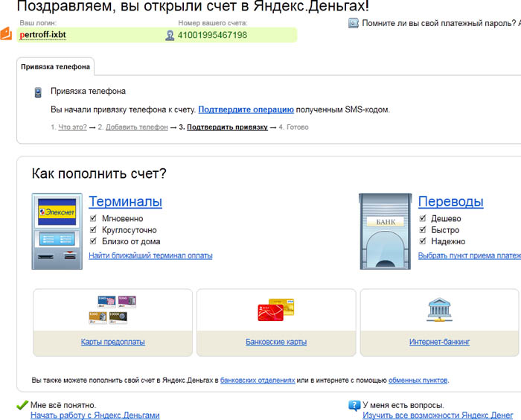Go to step 1 Что это?
The width and height of the screenshot is (521, 420).
point(72,127)
